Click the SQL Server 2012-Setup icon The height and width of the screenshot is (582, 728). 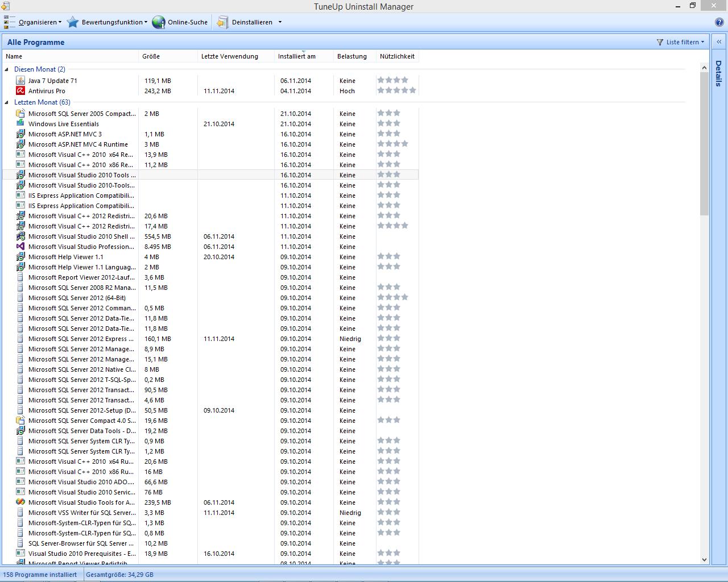tap(20, 410)
